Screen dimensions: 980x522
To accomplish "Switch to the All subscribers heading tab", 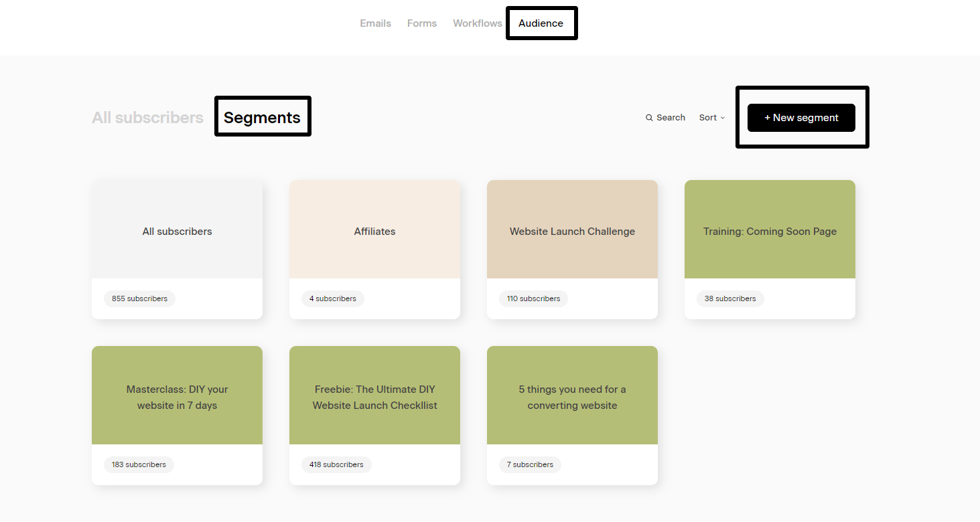I will point(147,118).
